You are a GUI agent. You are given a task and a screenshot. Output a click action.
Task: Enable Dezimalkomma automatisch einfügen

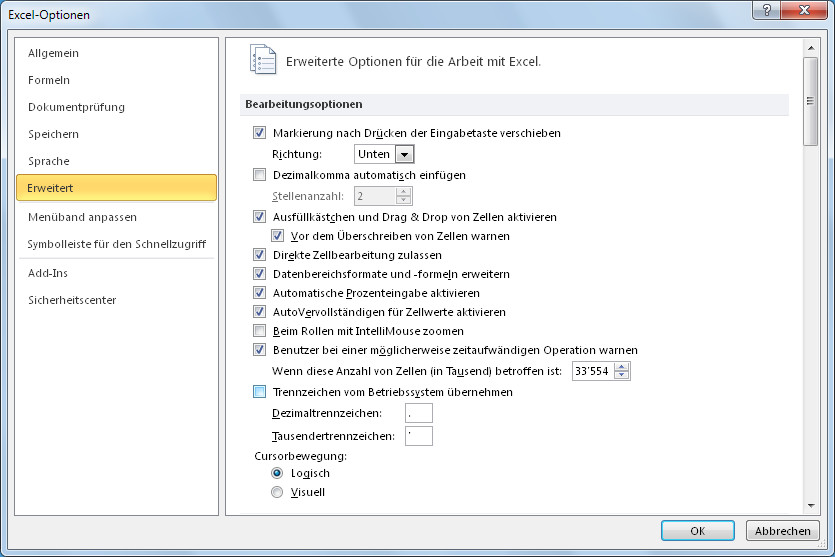pos(259,175)
